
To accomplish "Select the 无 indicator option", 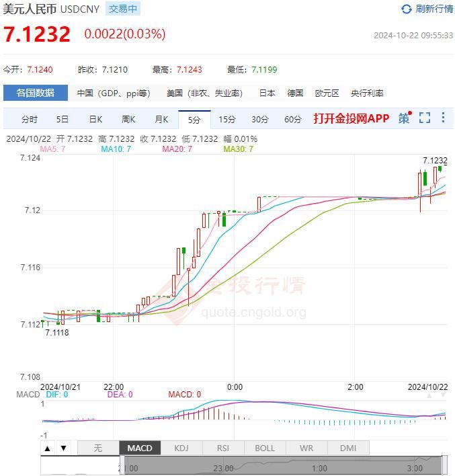I will (98, 448).
